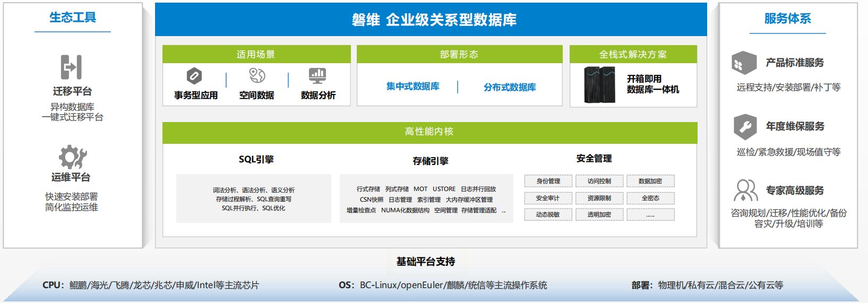The image size is (868, 303).
Task: Click MOT in storage engine box
Action: (x=420, y=189)
